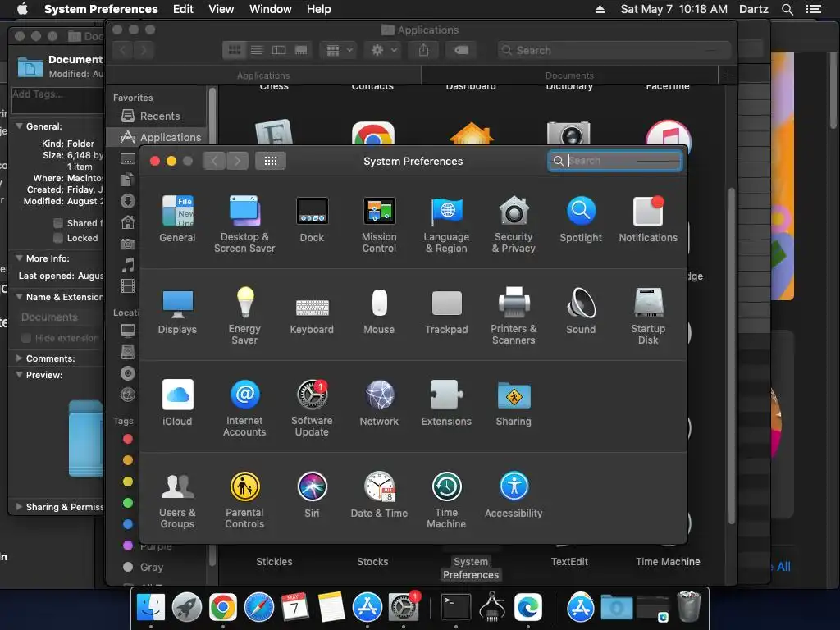This screenshot has height=630, width=840.
Task: Click the blue tag color dot
Action: pyautogui.click(x=127, y=524)
